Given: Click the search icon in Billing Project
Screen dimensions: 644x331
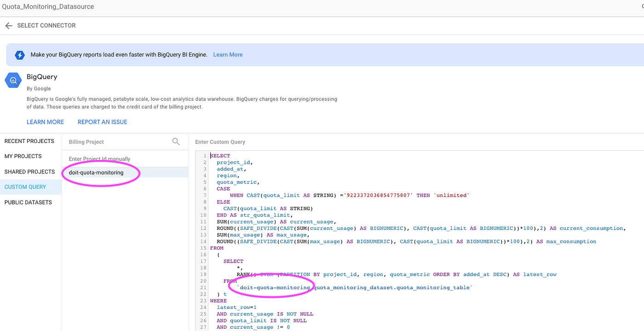Looking at the screenshot, I should (176, 142).
